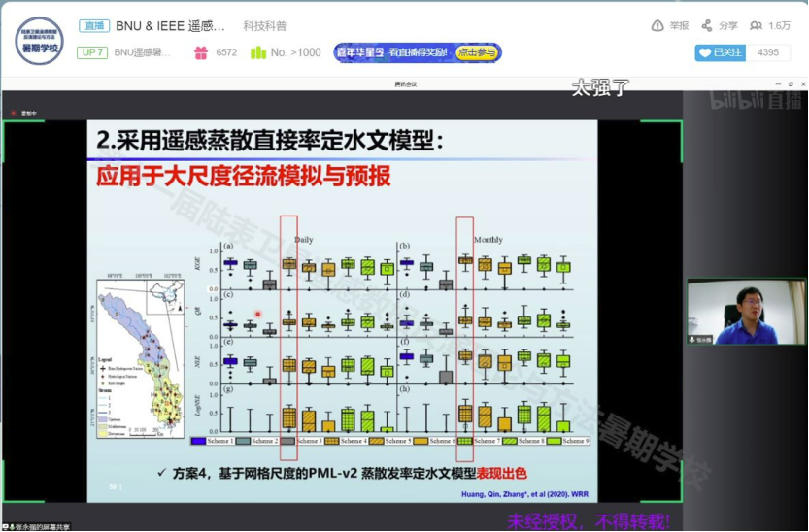The height and width of the screenshot is (532, 809).
Task: Open the 分享 share icon
Action: click(707, 26)
